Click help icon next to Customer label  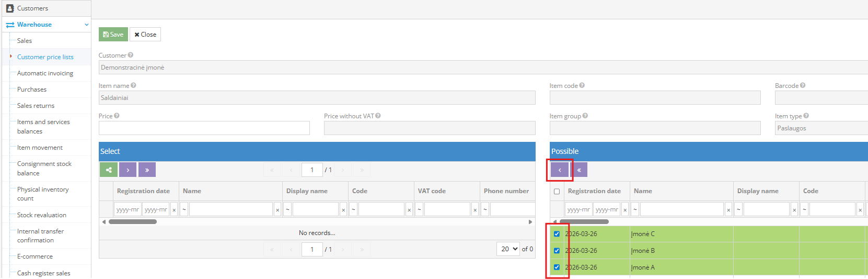pyautogui.click(x=131, y=55)
